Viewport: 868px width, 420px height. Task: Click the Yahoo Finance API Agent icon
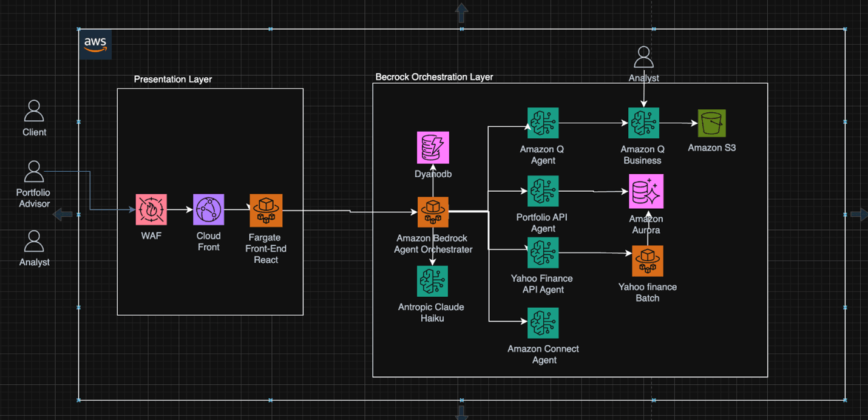click(543, 253)
